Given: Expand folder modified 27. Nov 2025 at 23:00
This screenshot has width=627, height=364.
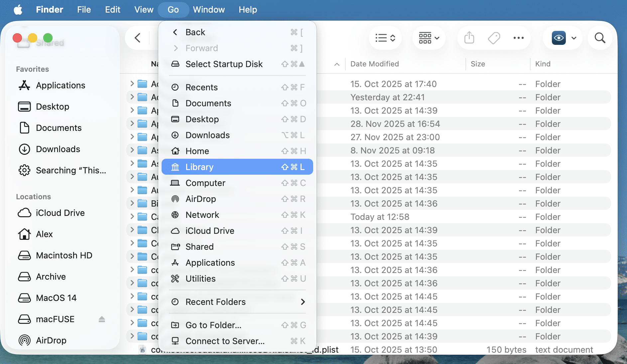Looking at the screenshot, I should tap(132, 137).
